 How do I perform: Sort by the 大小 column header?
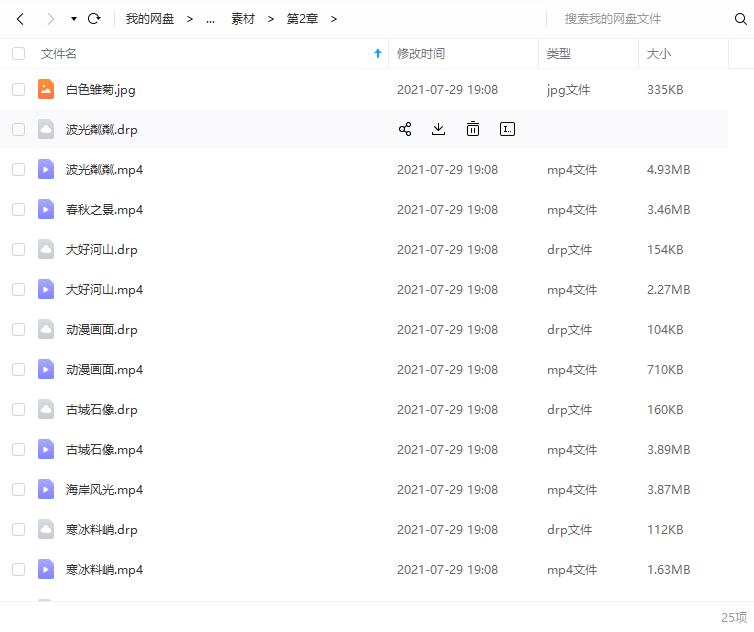coord(658,53)
